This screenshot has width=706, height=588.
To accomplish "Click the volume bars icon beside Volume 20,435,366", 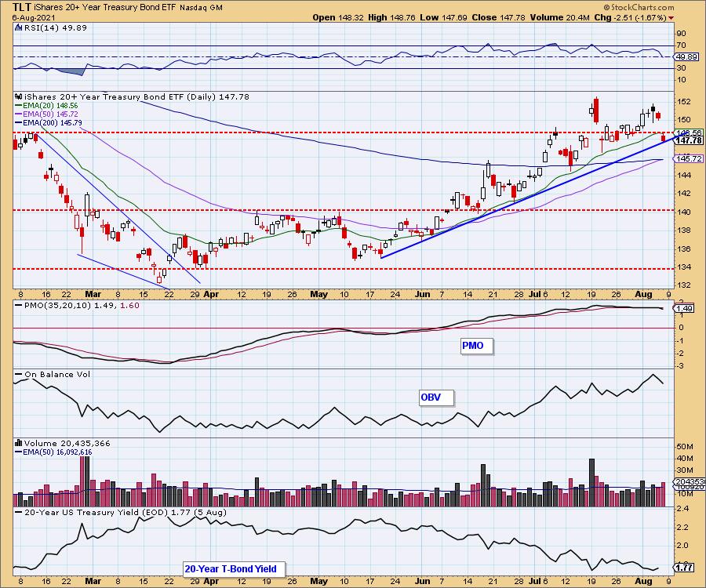I will point(19,443).
